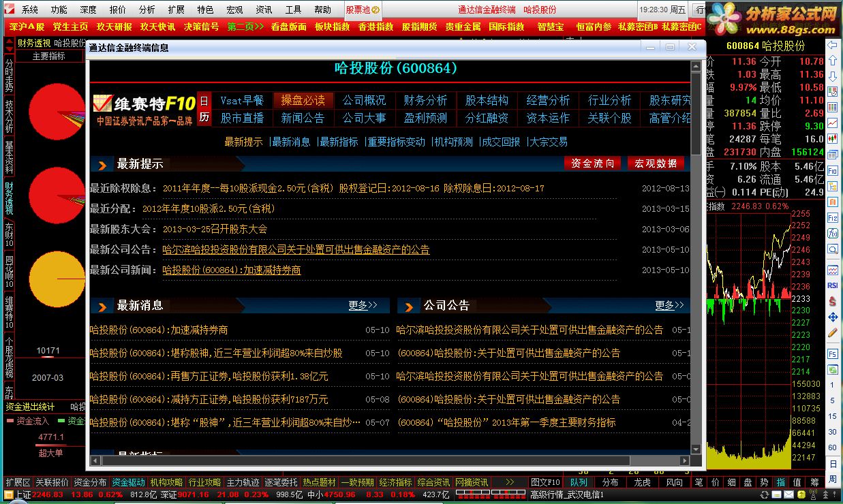843x504 pixels.
Task: Select the 基本资料 tab in the left sidebar
Action: click(9, 157)
